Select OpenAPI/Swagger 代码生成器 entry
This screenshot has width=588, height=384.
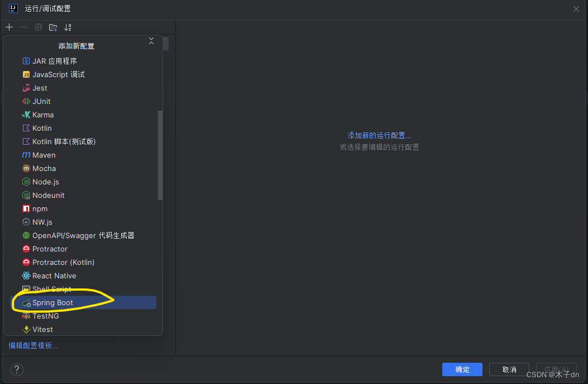pos(83,235)
